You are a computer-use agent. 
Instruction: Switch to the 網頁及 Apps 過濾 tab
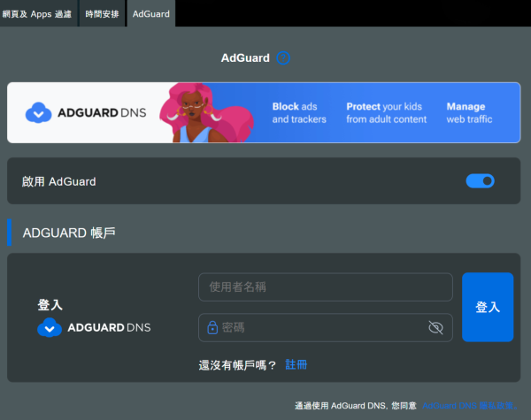37,14
